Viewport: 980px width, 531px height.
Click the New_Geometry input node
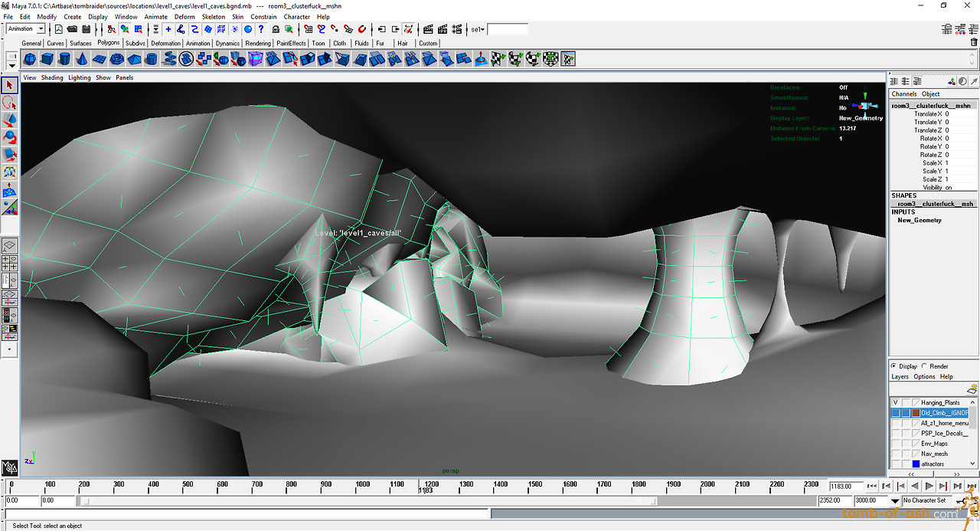coord(920,221)
